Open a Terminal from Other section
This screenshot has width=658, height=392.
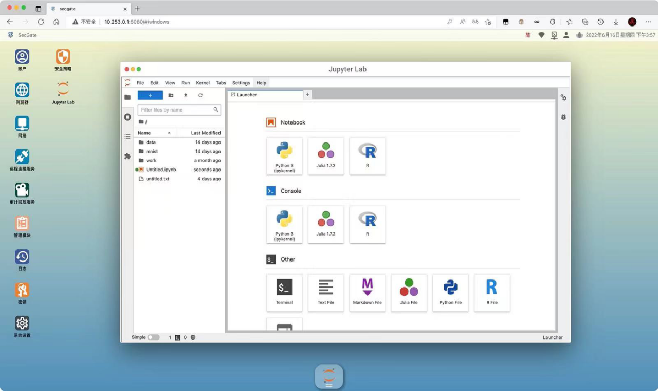[x=284, y=293]
